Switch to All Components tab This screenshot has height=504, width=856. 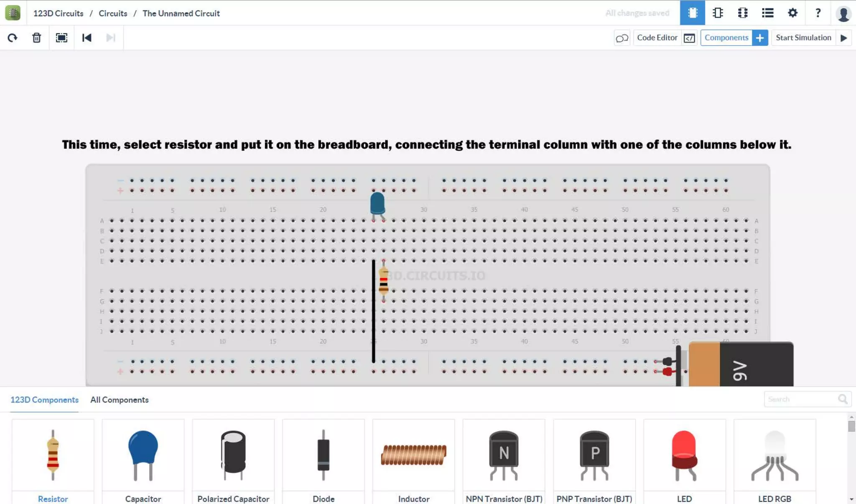point(119,400)
